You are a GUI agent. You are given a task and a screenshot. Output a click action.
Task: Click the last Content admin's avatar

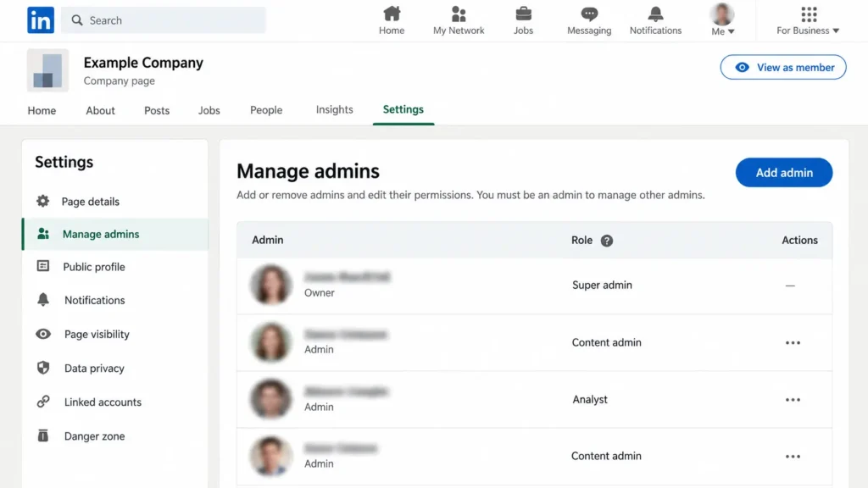click(270, 457)
